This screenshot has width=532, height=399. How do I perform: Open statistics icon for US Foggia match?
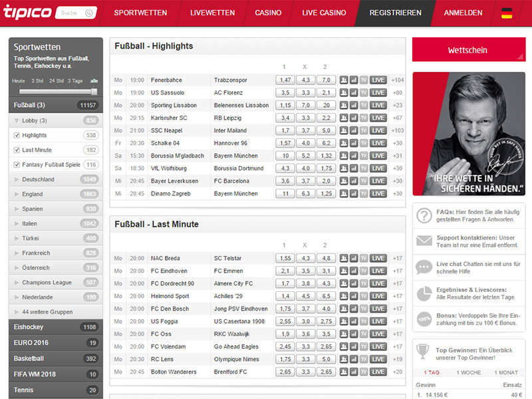click(354, 321)
